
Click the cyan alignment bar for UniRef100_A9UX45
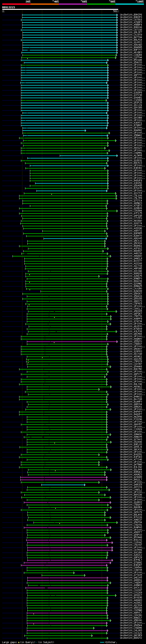pyautogui.click(x=75, y=238)
